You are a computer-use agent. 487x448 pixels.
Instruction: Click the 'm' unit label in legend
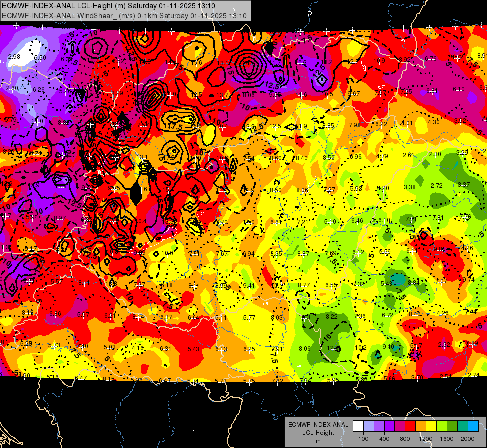tap(318, 441)
